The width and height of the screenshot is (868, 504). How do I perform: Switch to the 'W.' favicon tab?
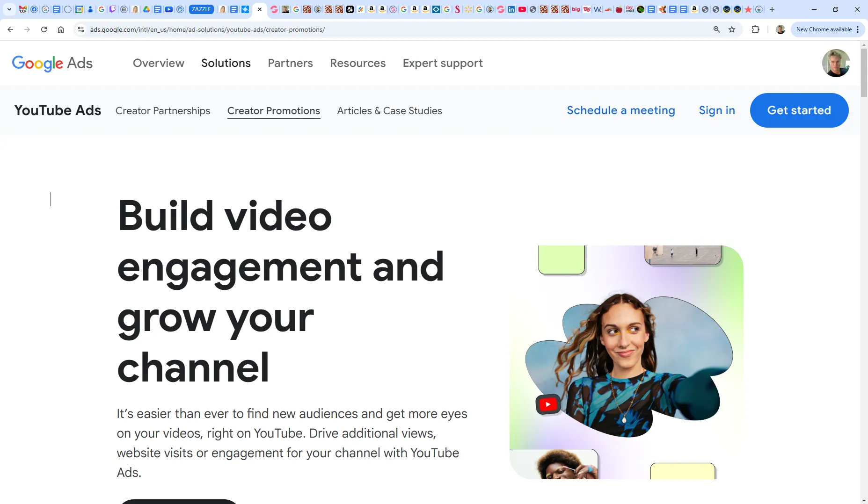coord(598,9)
